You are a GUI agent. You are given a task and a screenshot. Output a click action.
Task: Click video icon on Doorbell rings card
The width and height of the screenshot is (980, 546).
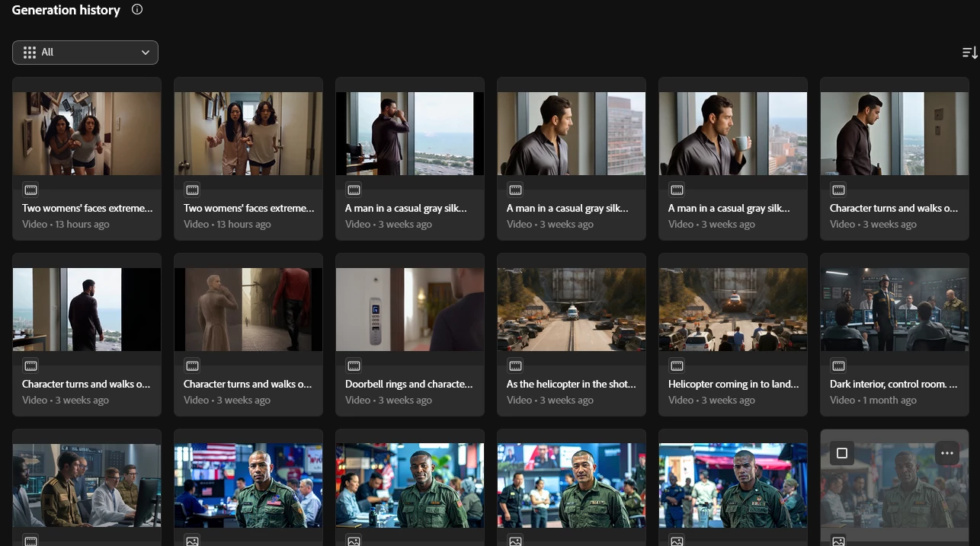pyautogui.click(x=354, y=366)
